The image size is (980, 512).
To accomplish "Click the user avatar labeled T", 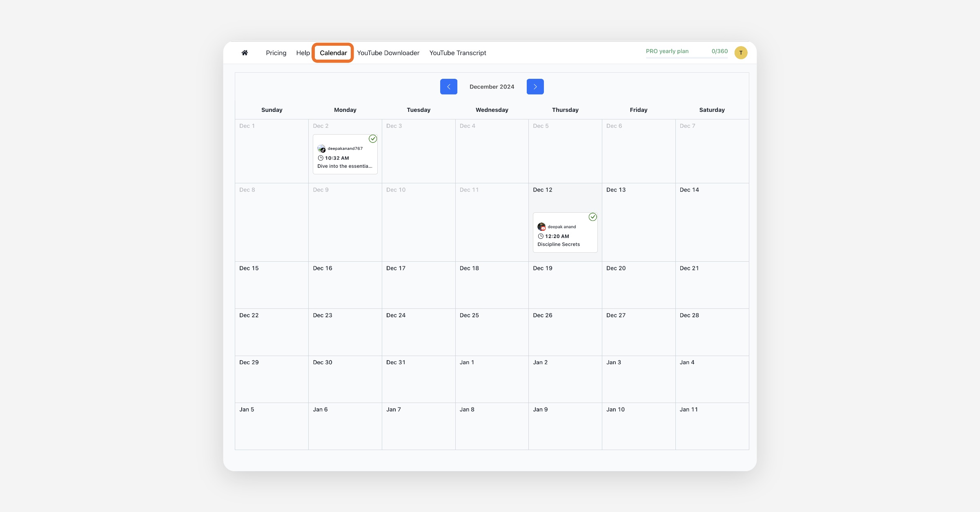I will (741, 53).
